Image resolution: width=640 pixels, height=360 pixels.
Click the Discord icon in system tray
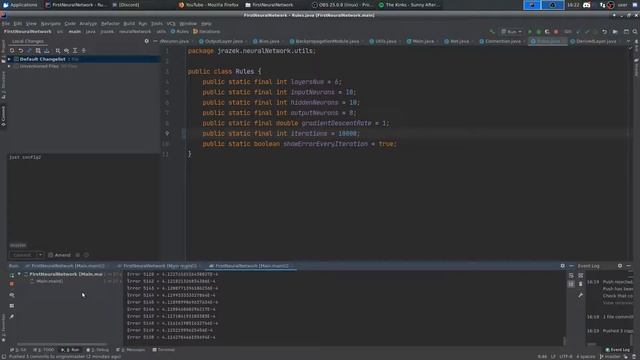[587, 5]
